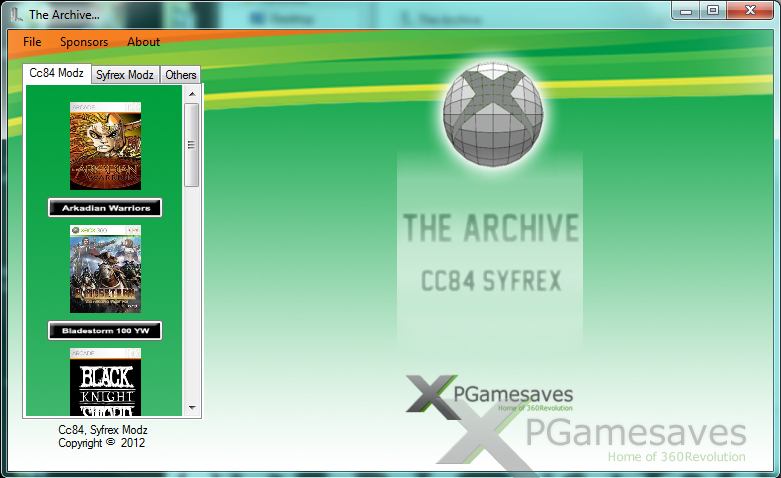This screenshot has height=478, width=781.
Task: Minimize The Archive window
Action: 686,10
